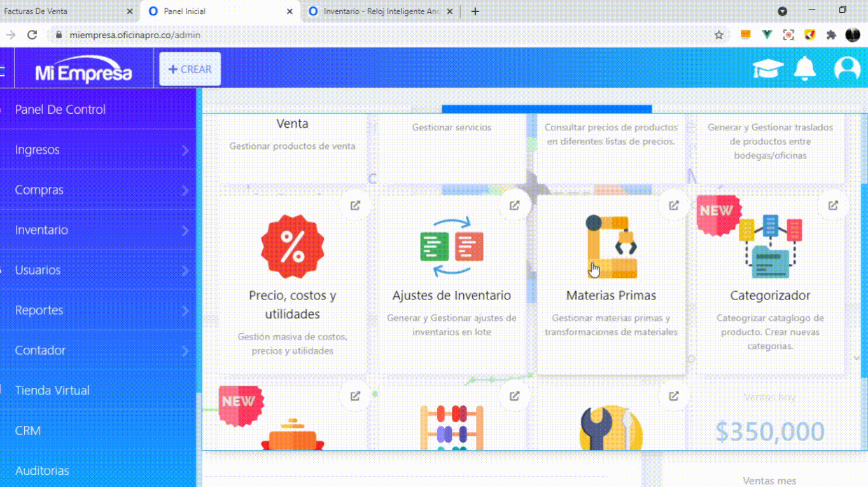
Task: Open the notifications bell icon
Action: point(805,68)
